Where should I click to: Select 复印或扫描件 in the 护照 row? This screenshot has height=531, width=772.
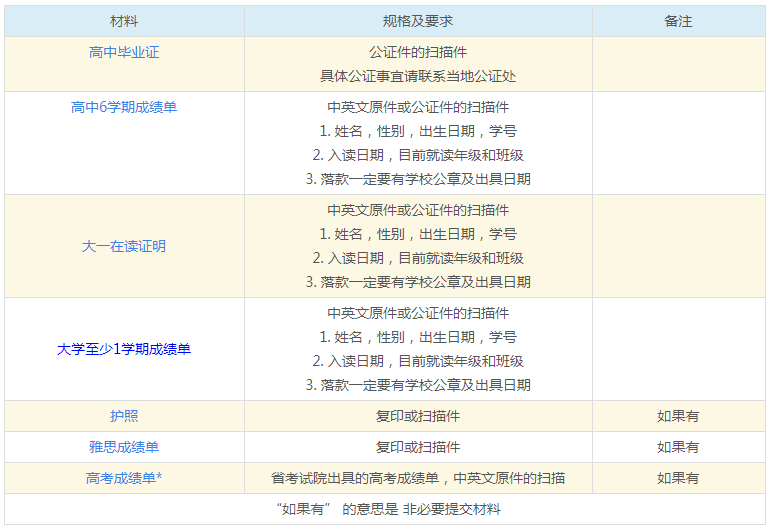point(418,416)
